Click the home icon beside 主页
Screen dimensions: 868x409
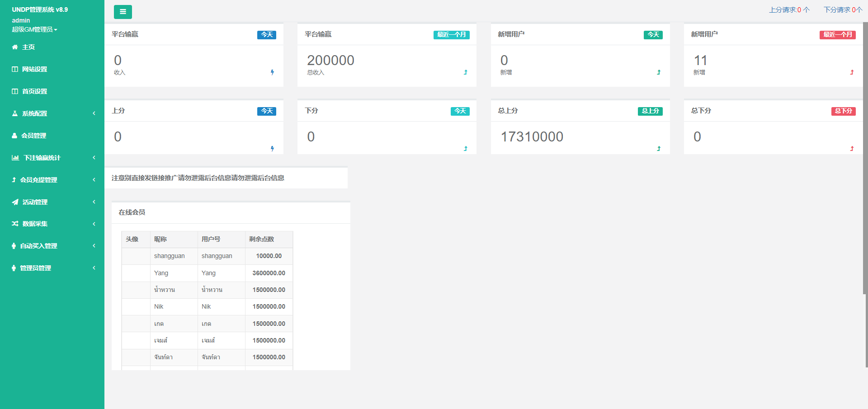coord(15,47)
